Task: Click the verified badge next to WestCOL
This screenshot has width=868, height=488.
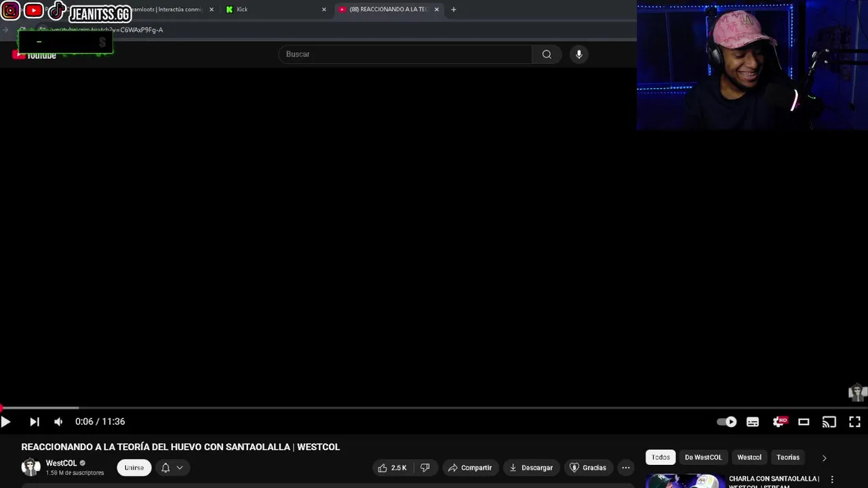Action: pos(83,464)
